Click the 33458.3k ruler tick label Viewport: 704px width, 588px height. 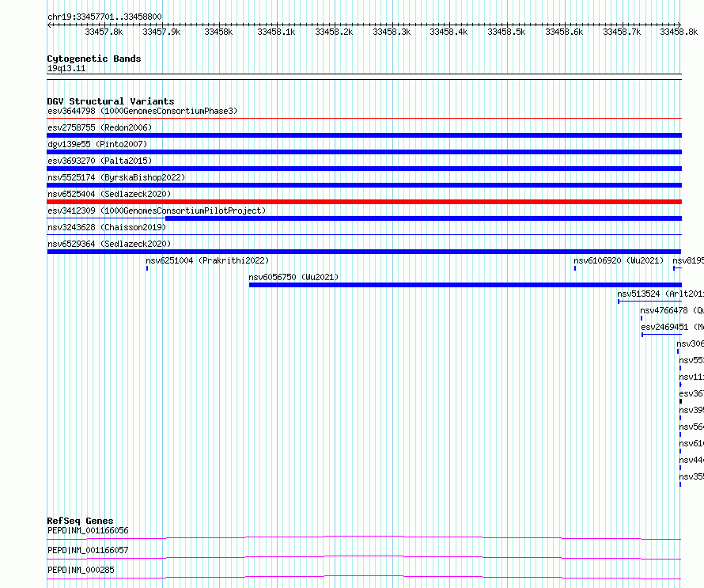(x=392, y=32)
